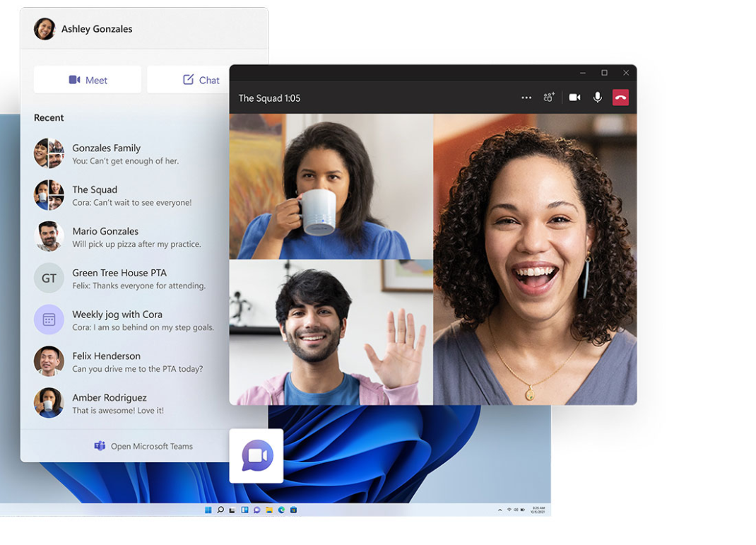The height and width of the screenshot is (545, 756).
Task: Open the add participants panel in call
Action: pyautogui.click(x=549, y=98)
